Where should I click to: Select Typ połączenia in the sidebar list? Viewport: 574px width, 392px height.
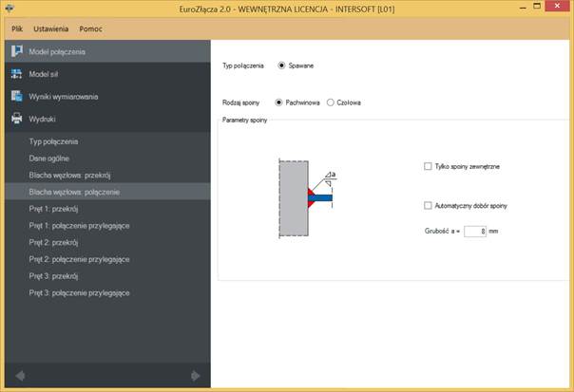pyautogui.click(x=107, y=141)
